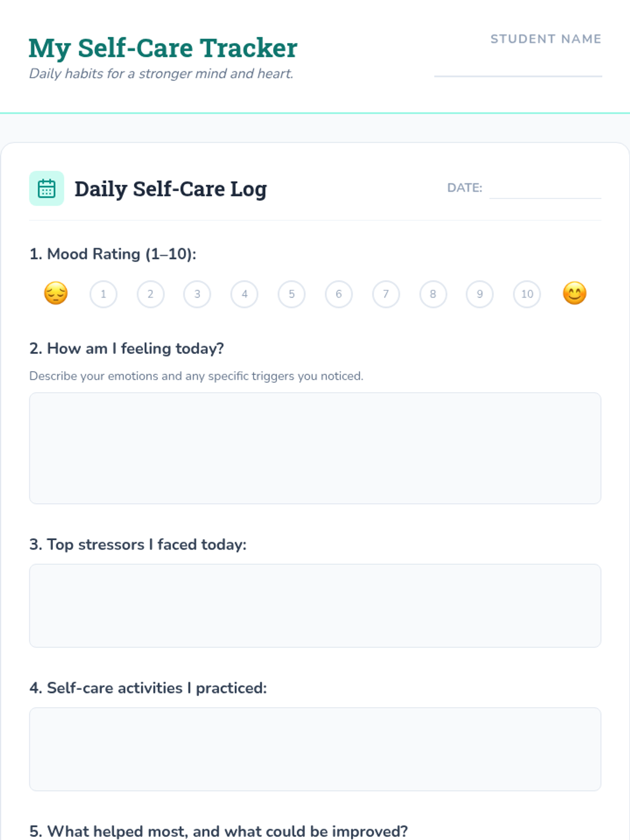
Task: Select mood rating 1
Action: 103,294
